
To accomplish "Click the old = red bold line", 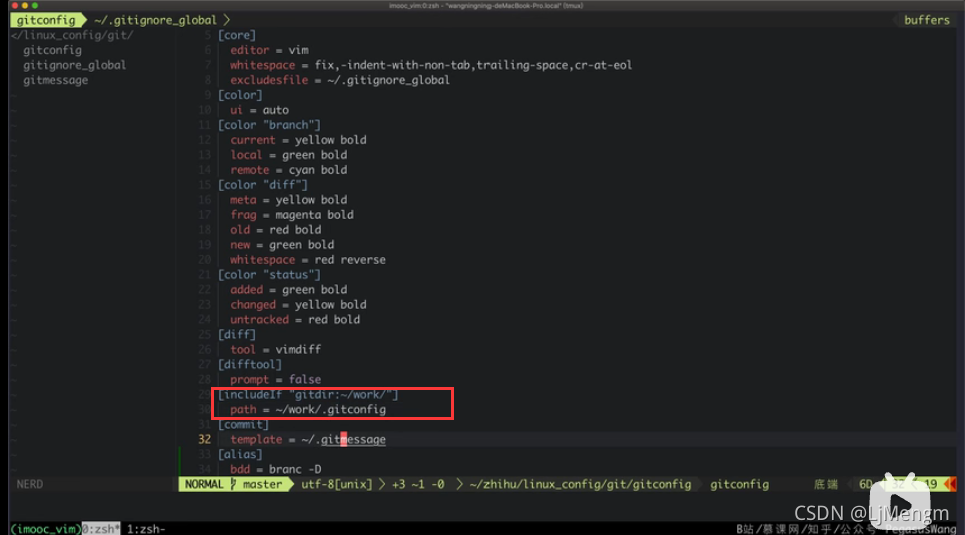I will click(x=276, y=230).
